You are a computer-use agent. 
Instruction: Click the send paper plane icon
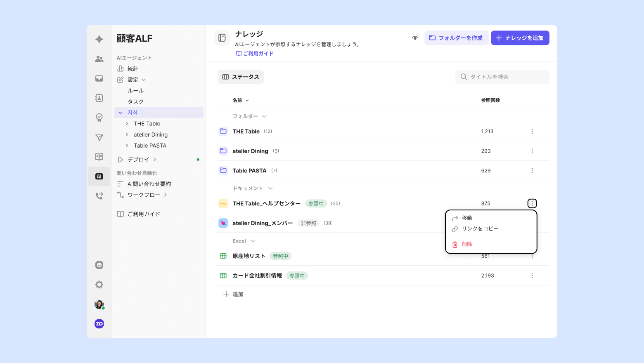(x=99, y=137)
